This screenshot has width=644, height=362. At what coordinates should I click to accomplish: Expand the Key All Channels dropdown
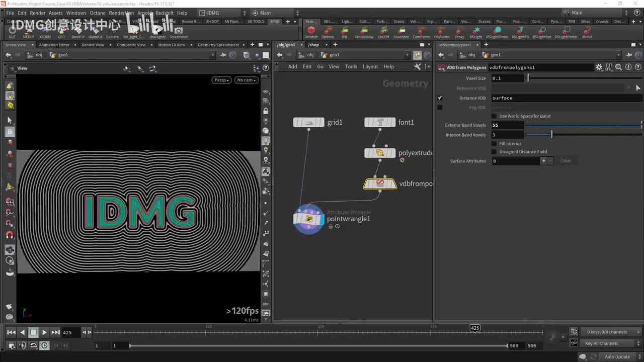click(x=606, y=343)
